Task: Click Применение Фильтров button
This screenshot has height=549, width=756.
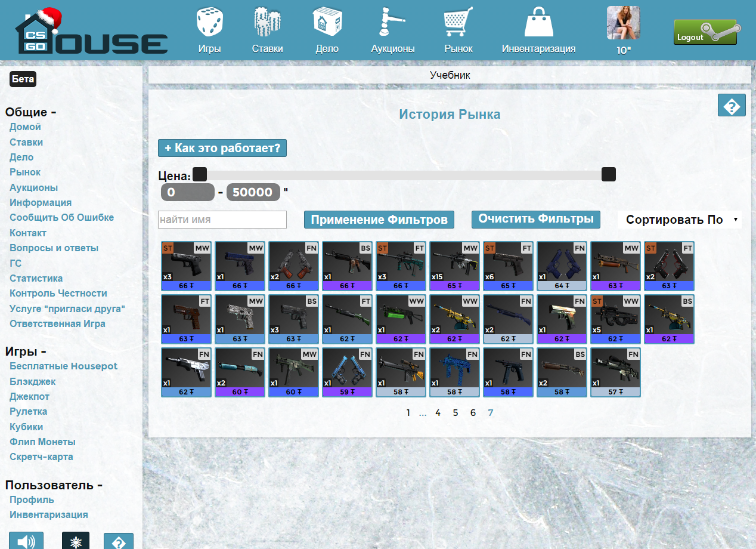Action: (x=379, y=220)
